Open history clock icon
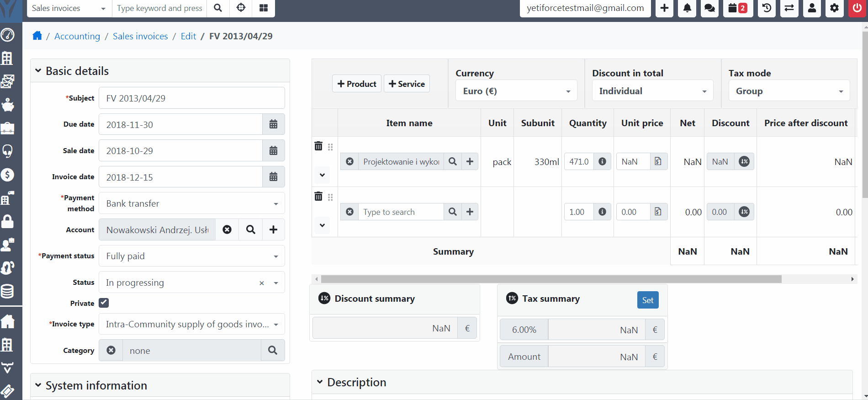 767,8
